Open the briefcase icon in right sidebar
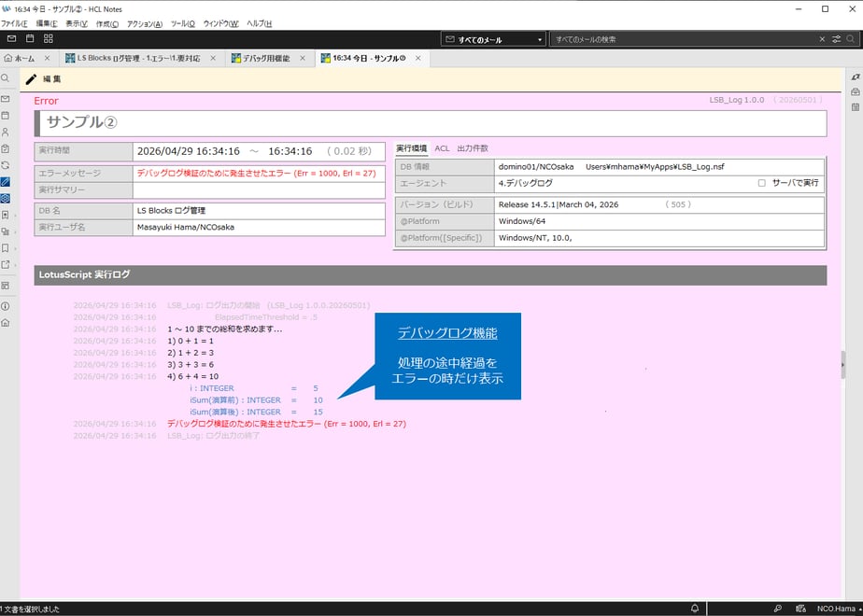863x616 pixels. tap(856, 91)
